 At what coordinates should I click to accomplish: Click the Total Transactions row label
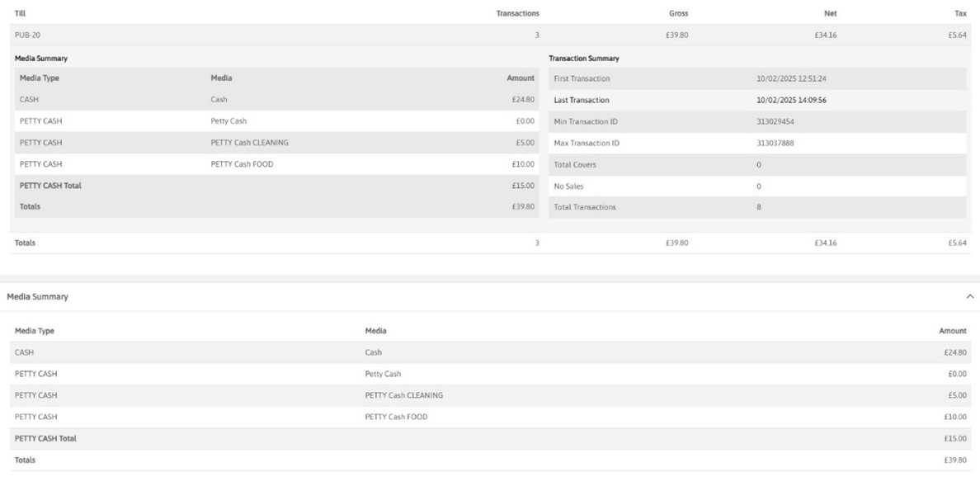click(584, 207)
